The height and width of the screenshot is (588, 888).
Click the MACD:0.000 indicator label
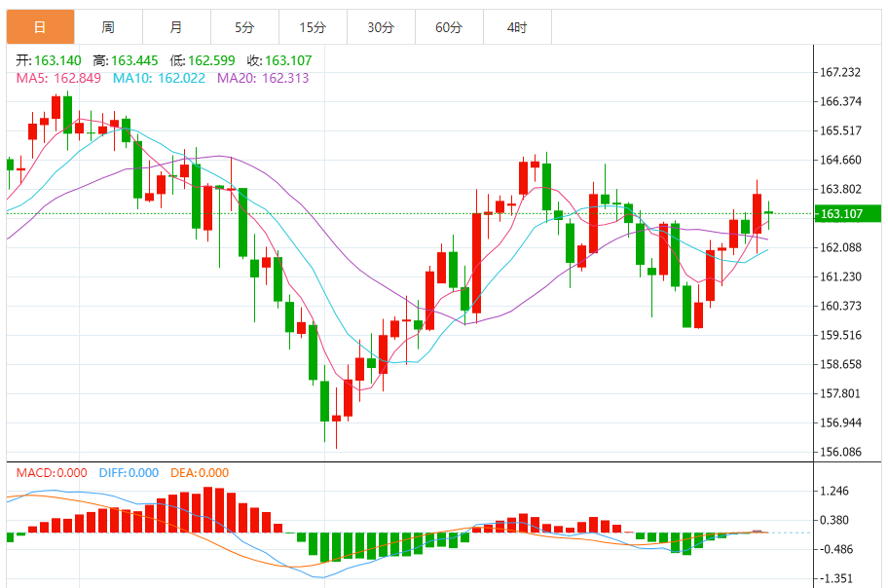(x=52, y=473)
